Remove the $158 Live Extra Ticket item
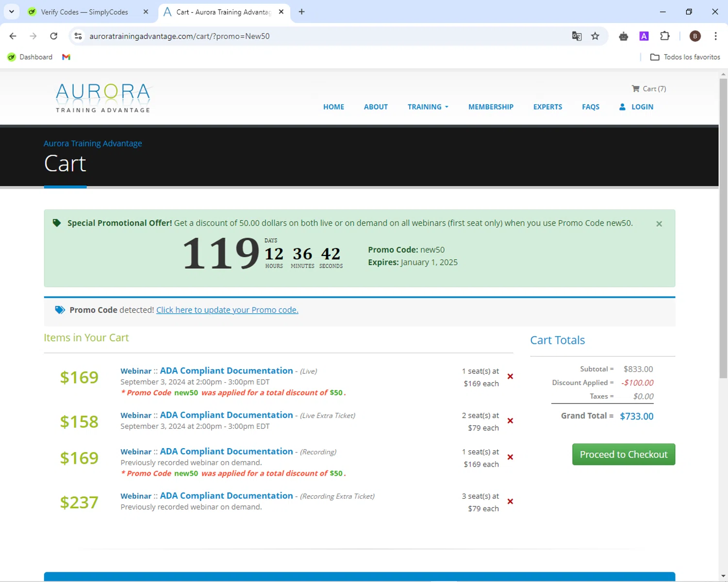The height and width of the screenshot is (582, 728). 510,421
